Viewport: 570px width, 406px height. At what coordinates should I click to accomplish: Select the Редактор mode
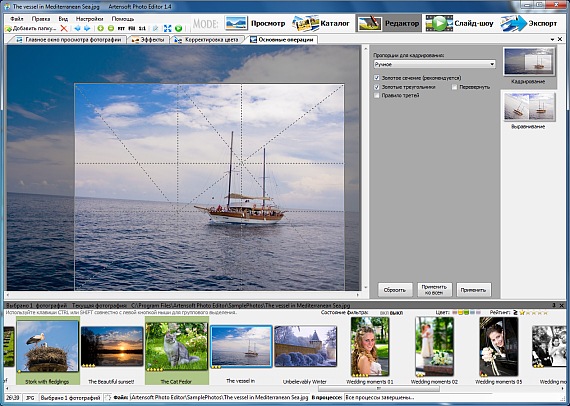click(389, 23)
